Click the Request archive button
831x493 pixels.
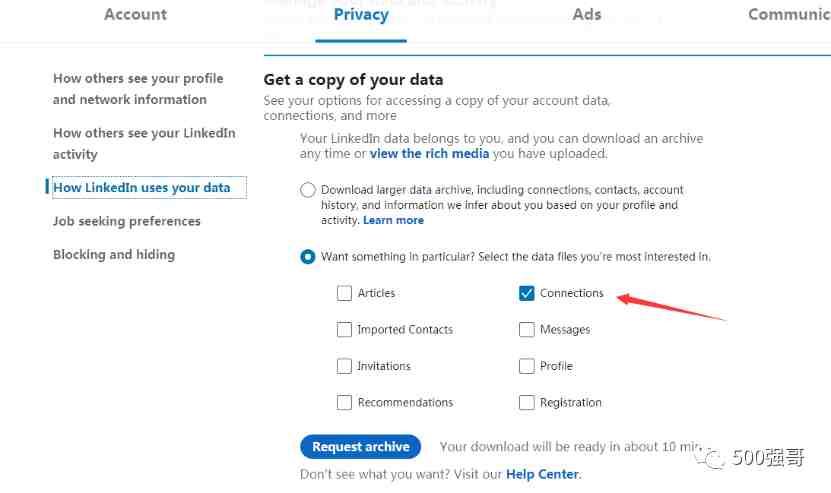pyautogui.click(x=360, y=447)
